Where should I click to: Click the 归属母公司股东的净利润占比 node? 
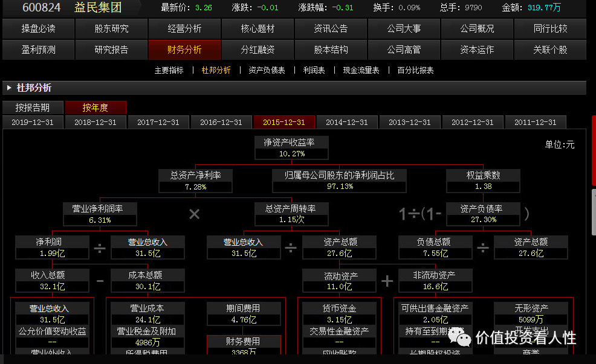[x=340, y=180]
